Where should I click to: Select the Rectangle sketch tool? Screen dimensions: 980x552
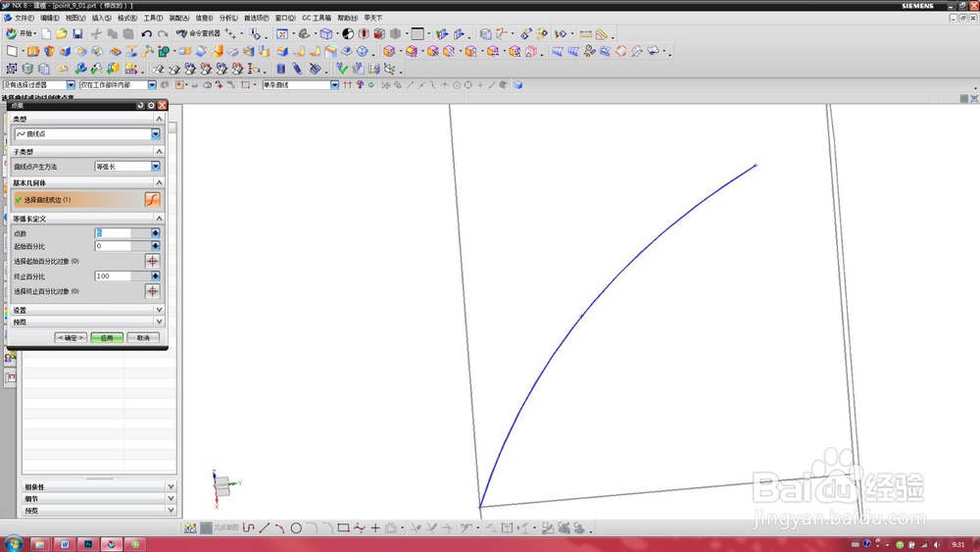[343, 528]
